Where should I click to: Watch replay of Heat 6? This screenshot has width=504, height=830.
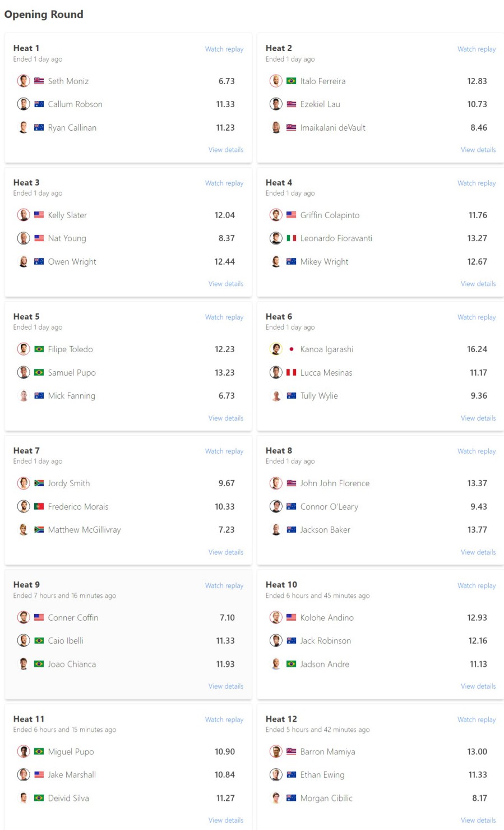pos(477,317)
